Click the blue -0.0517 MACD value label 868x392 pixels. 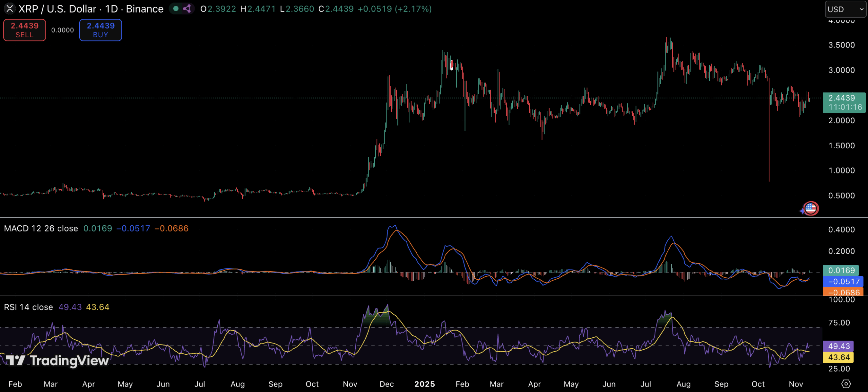tap(843, 281)
